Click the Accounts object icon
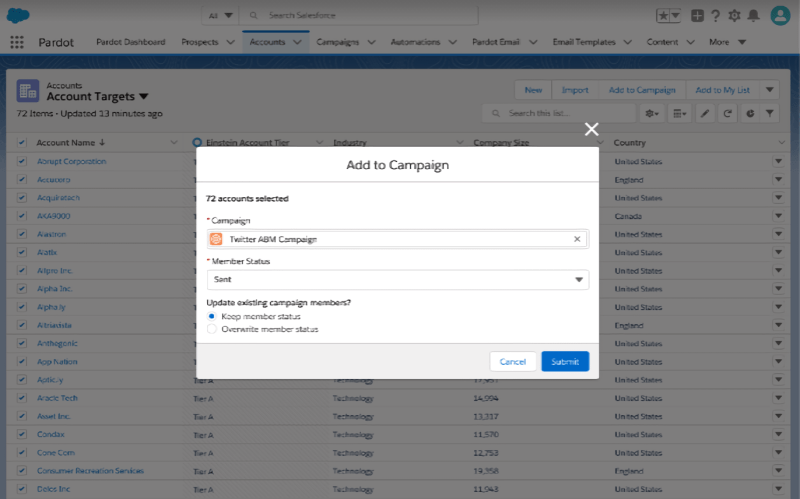 [x=28, y=91]
